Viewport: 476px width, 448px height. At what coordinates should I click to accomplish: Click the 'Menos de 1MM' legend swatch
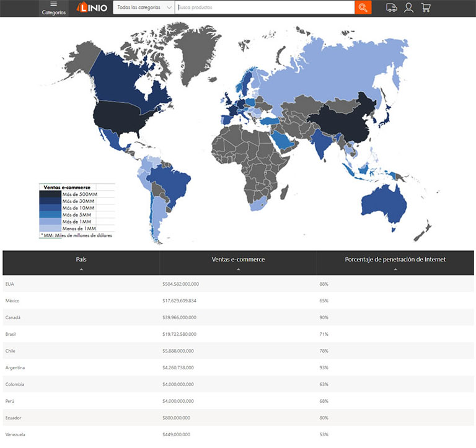click(x=50, y=228)
